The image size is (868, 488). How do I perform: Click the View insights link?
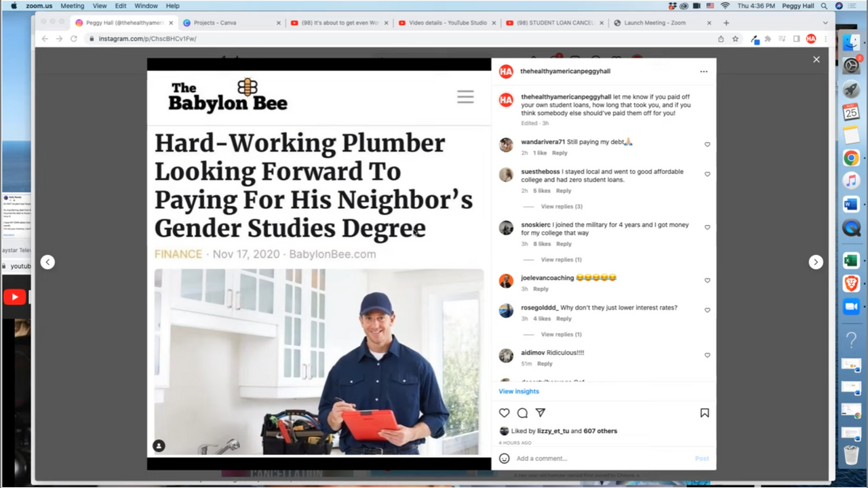[x=519, y=391]
